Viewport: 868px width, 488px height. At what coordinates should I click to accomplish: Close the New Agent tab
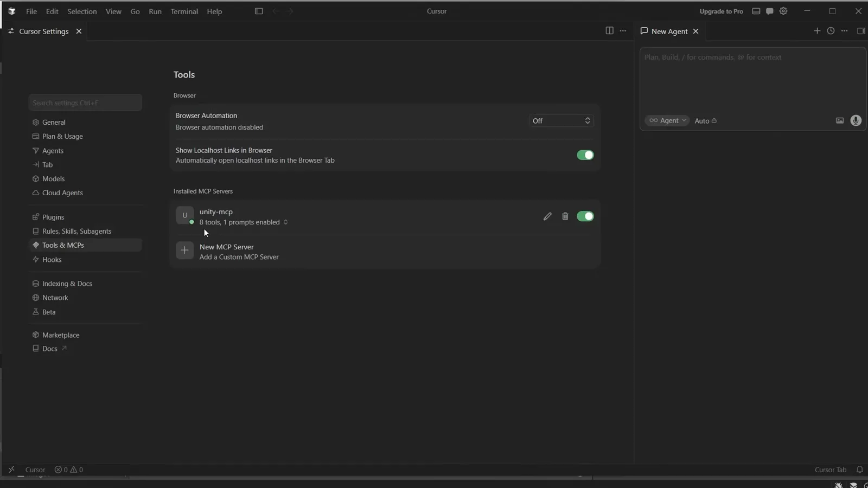pos(695,31)
